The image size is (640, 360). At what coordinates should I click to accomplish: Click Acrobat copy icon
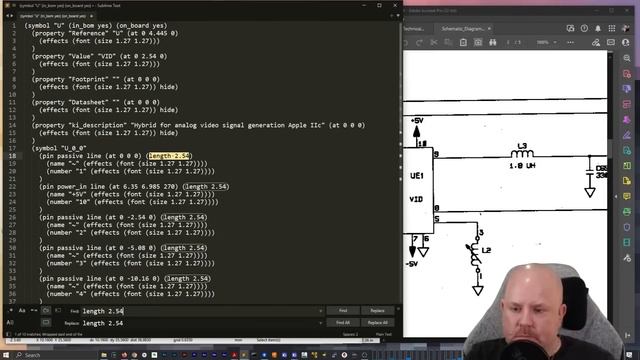point(448,42)
